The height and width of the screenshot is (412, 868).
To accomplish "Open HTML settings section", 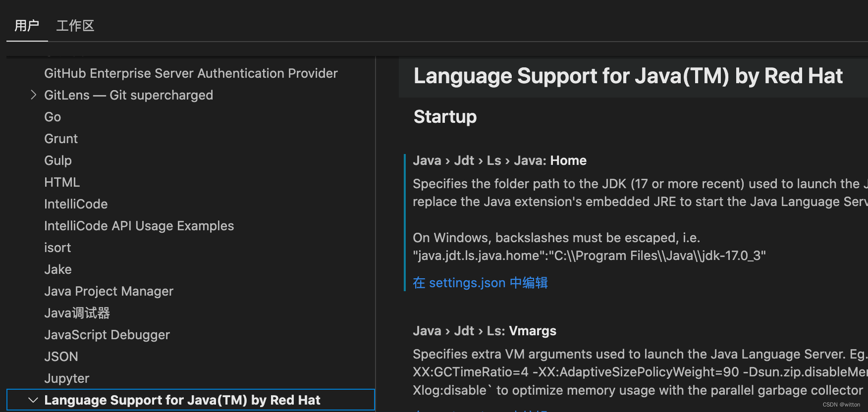I will [62, 182].
